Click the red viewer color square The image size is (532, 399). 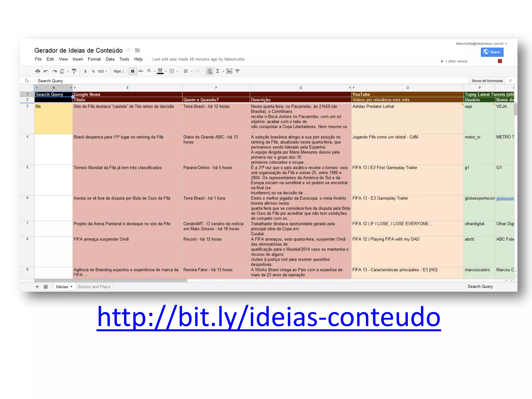(x=500, y=61)
